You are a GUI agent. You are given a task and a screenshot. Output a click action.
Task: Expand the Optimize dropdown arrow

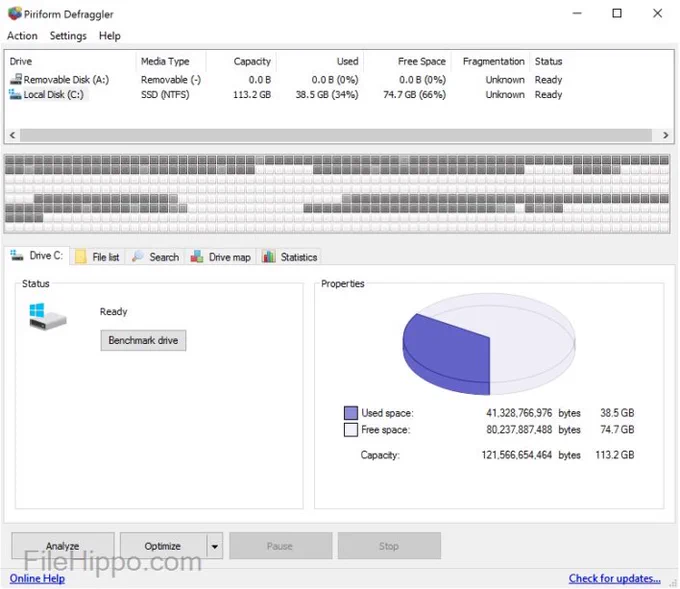click(215, 546)
